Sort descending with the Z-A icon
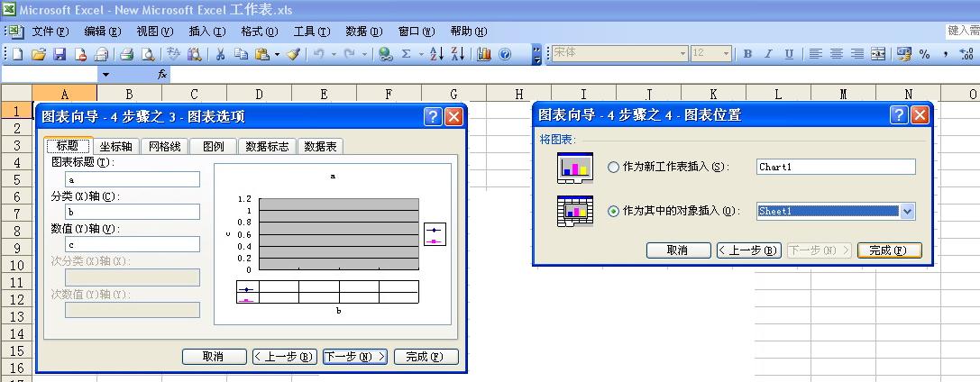Image resolution: width=980 pixels, height=382 pixels. (457, 54)
